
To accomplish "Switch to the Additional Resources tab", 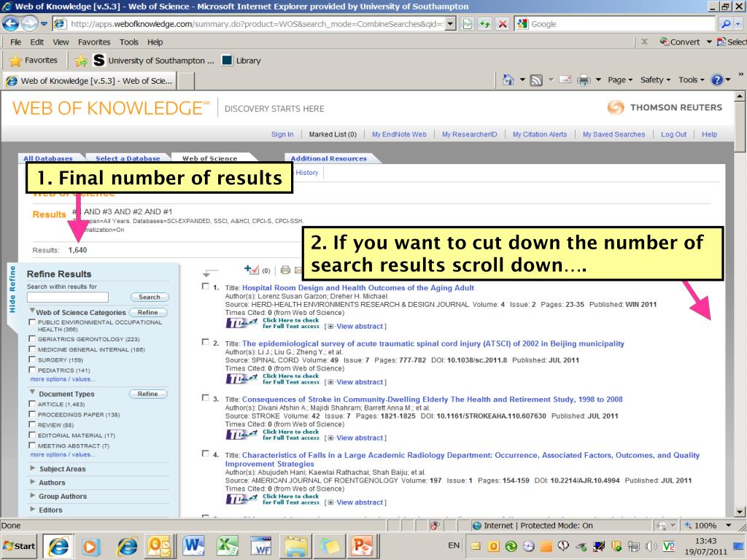I will (329, 158).
